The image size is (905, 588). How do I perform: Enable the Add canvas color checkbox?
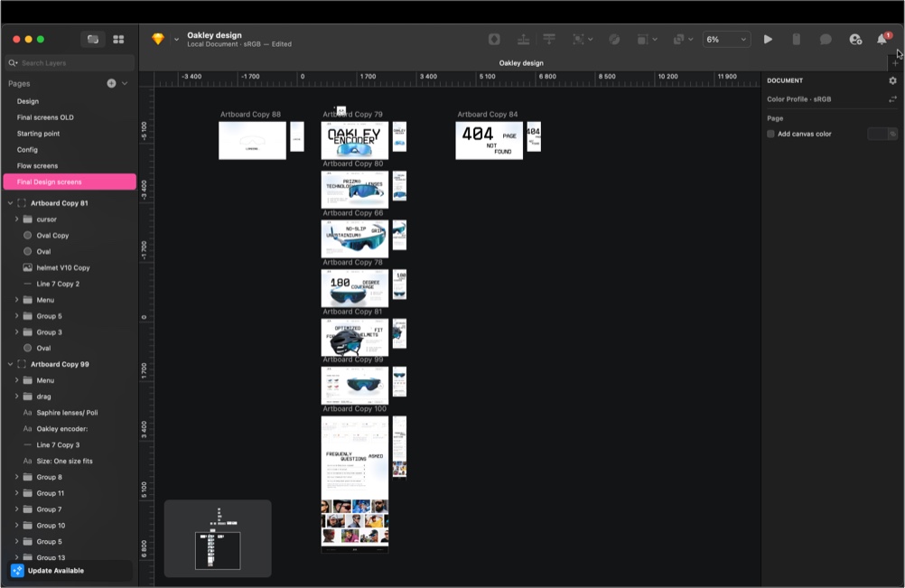pos(770,134)
